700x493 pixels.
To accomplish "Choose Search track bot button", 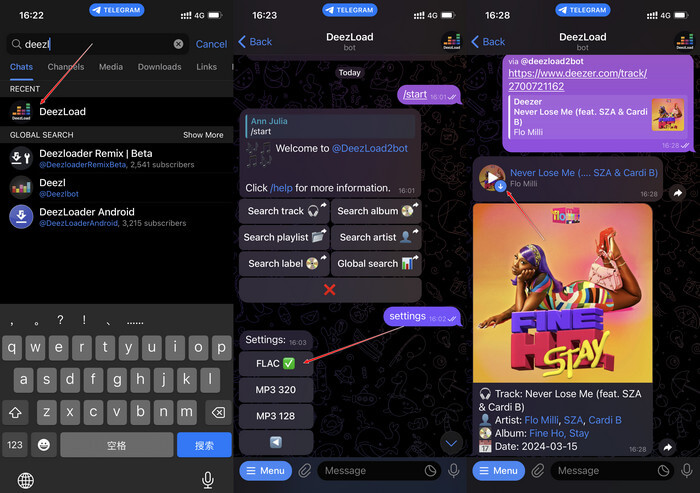I will click(x=284, y=211).
